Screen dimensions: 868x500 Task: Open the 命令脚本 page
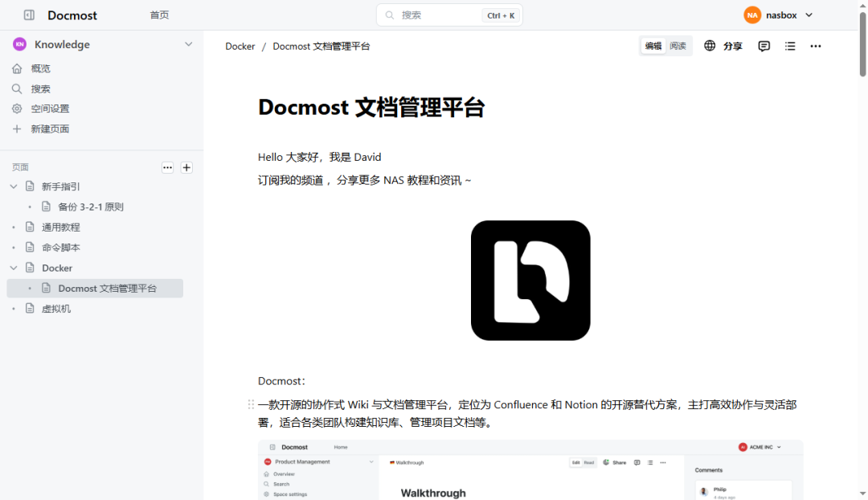[61, 248]
